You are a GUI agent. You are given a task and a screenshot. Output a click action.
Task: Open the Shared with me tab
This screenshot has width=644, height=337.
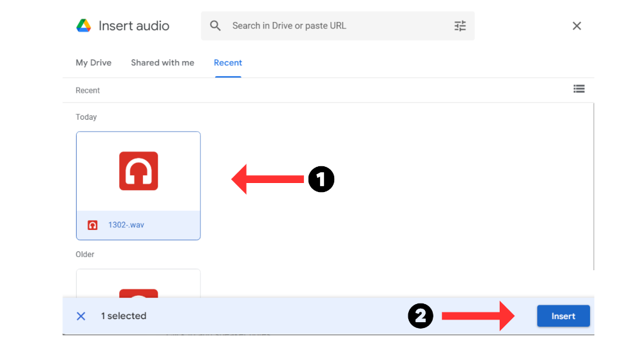pos(163,63)
